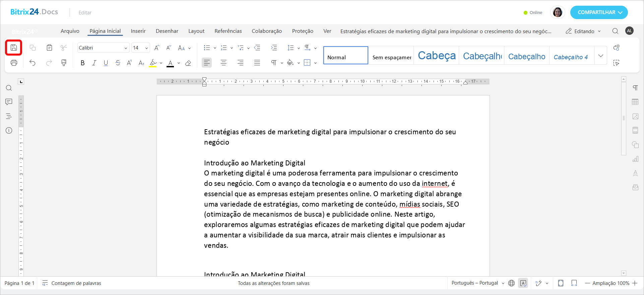This screenshot has height=295, width=644.
Task: Toggle nonprinting characters paragraph mark
Action: pyautogui.click(x=274, y=63)
